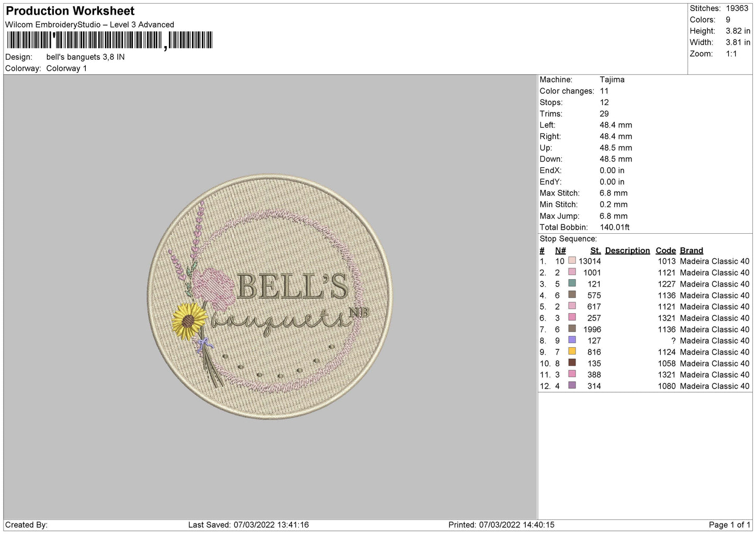The image size is (756, 534).
Task: Select the EndX value 0.00 in
Action: [x=612, y=171]
